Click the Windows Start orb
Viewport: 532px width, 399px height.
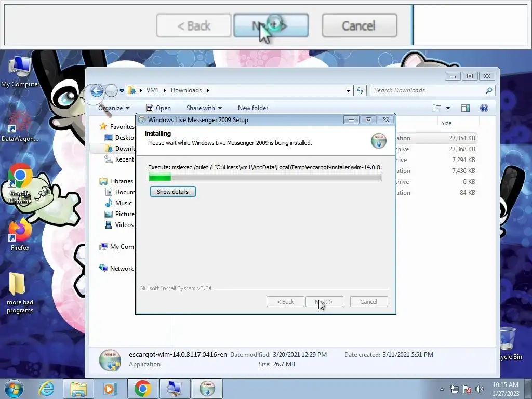[x=14, y=389]
